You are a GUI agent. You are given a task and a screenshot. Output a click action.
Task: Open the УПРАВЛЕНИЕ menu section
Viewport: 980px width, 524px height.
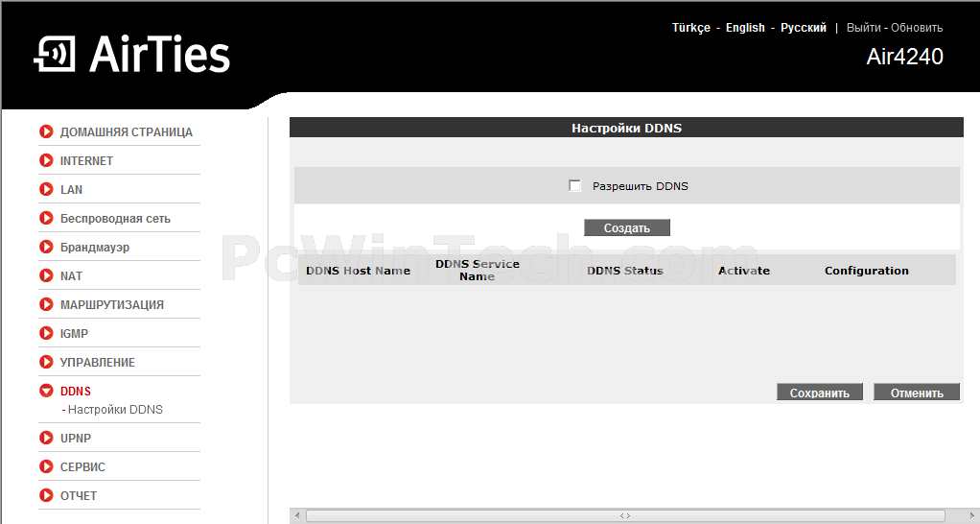coord(98,363)
